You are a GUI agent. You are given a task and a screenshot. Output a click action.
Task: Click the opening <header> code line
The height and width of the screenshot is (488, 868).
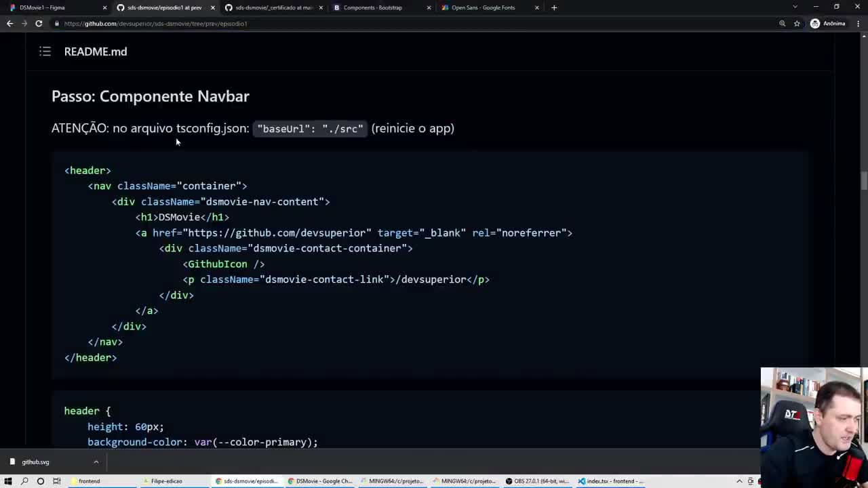(87, 170)
